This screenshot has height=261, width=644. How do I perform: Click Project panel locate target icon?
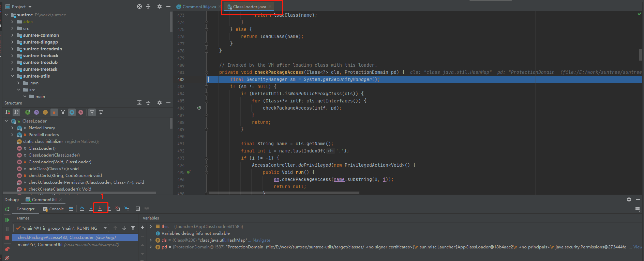pyautogui.click(x=139, y=6)
